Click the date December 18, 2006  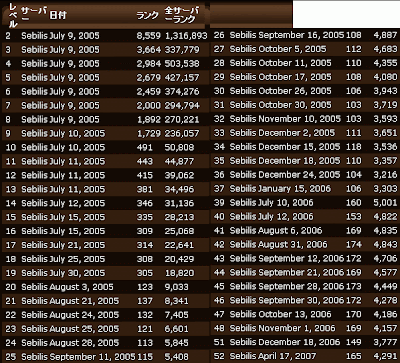[x=299, y=342]
